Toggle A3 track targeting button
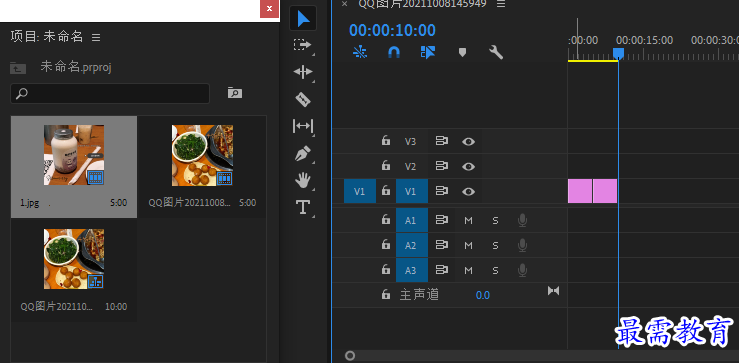Image resolution: width=739 pixels, height=363 pixels. (x=411, y=270)
